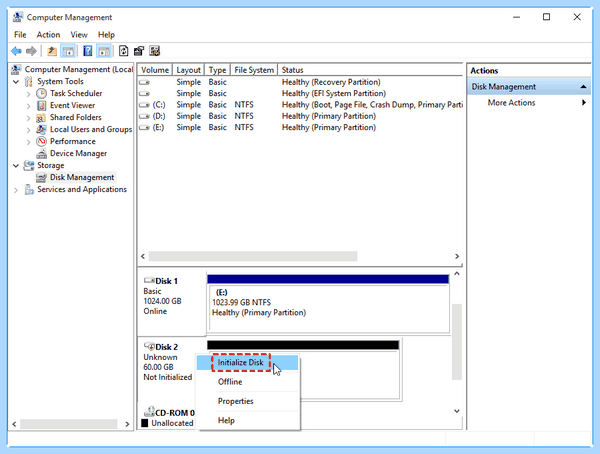Click the last toolbar settings icon
The image size is (600, 454).
point(155,51)
